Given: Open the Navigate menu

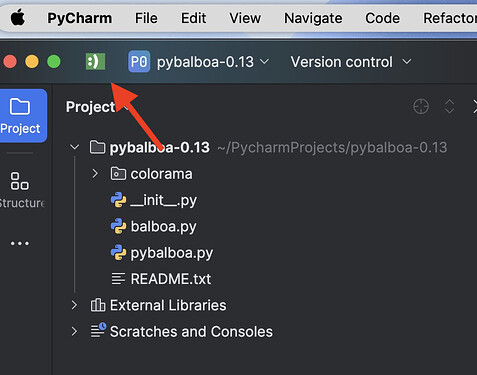Looking at the screenshot, I should pos(313,18).
